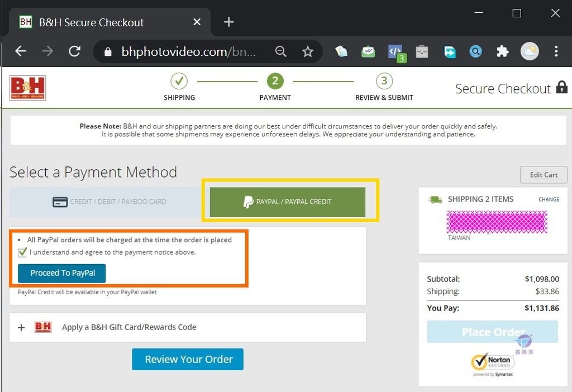The width and height of the screenshot is (572, 392).
Task: Click the 'SHIPPING 2 ITEMS' heading
Action: pos(480,199)
